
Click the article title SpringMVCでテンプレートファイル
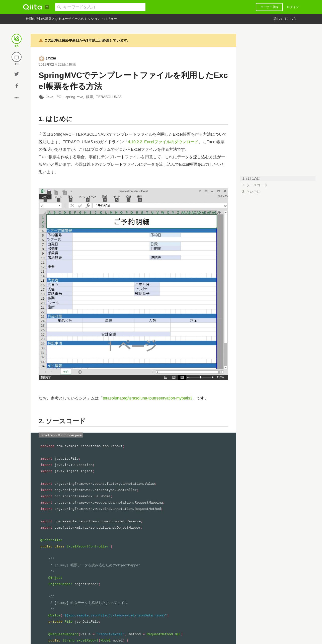click(x=133, y=81)
